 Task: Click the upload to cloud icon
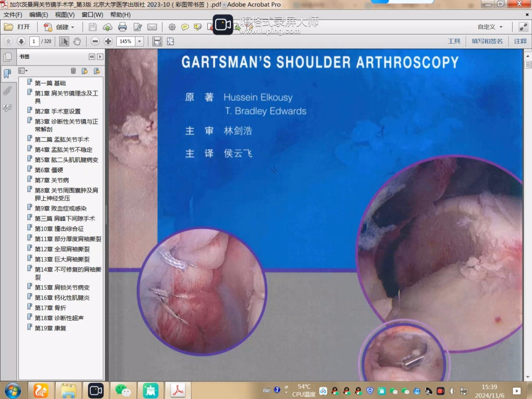point(108,27)
